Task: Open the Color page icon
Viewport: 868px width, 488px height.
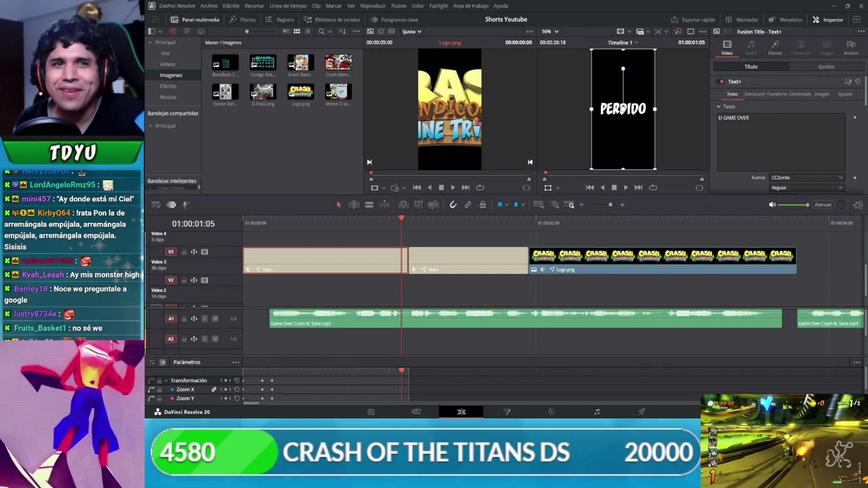Action: (551, 412)
